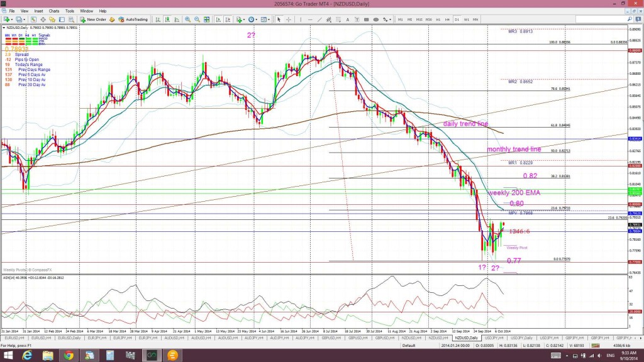Select the Text (A) drawing tool
Viewport: 644px width, 362px height.
click(x=347, y=19)
